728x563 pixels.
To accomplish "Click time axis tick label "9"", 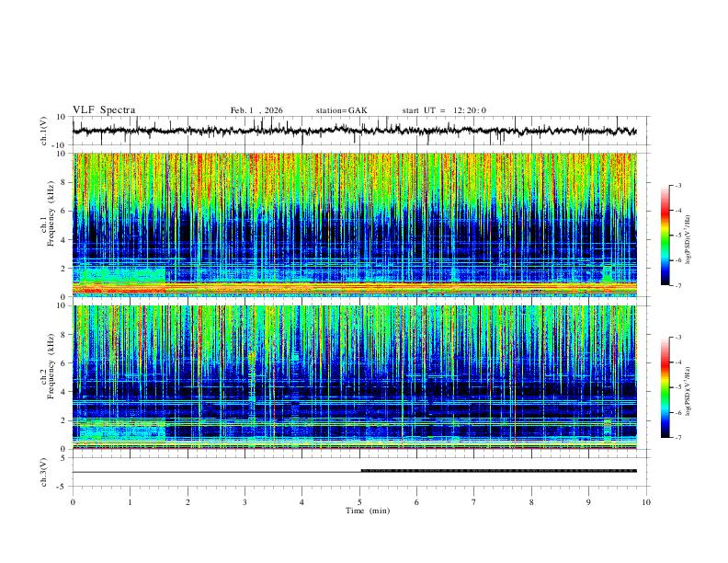I will tap(588, 502).
